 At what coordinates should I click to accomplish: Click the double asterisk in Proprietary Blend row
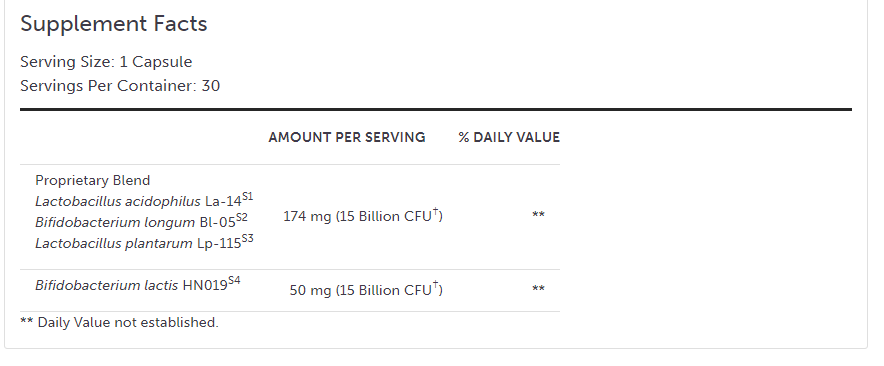(538, 215)
